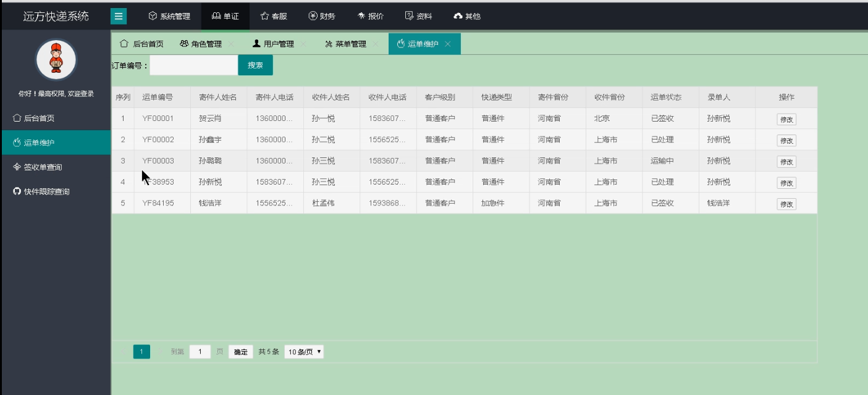
Task: Close the 菜单管理 tab
Action: [376, 44]
